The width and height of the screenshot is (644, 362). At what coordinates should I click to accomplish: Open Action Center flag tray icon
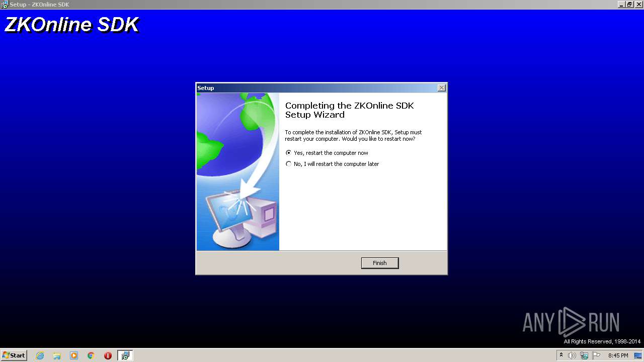tap(596, 355)
